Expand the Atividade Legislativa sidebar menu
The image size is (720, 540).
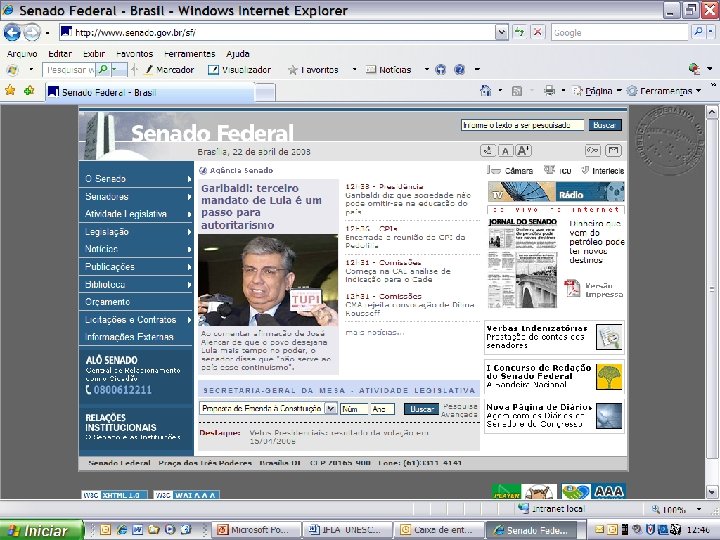pos(189,214)
